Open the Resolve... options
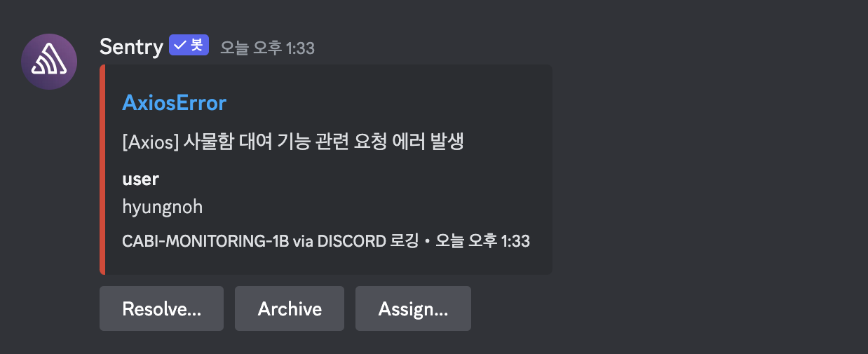The image size is (868, 354). click(x=161, y=308)
